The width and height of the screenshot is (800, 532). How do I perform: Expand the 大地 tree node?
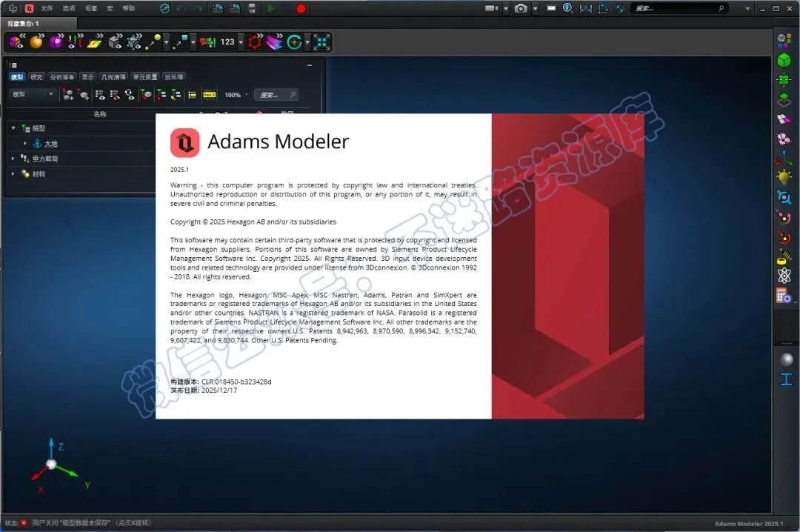click(x=25, y=144)
